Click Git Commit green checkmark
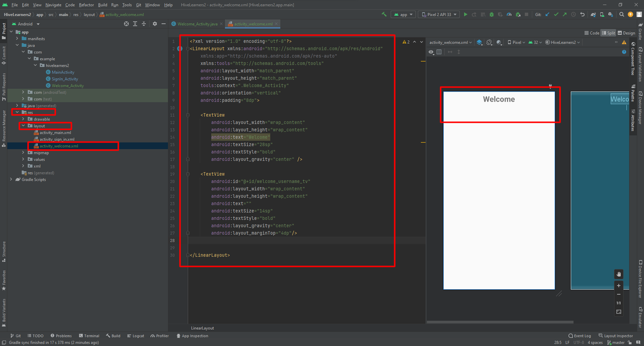 click(556, 15)
